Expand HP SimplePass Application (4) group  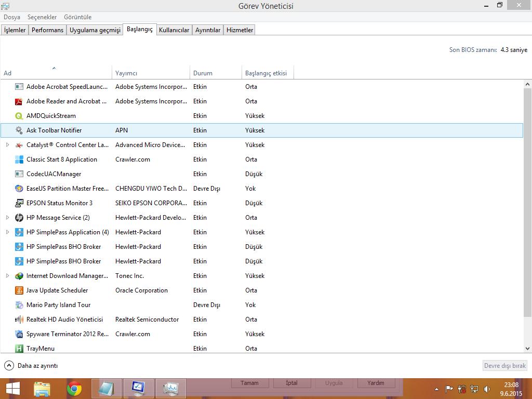pos(7,232)
